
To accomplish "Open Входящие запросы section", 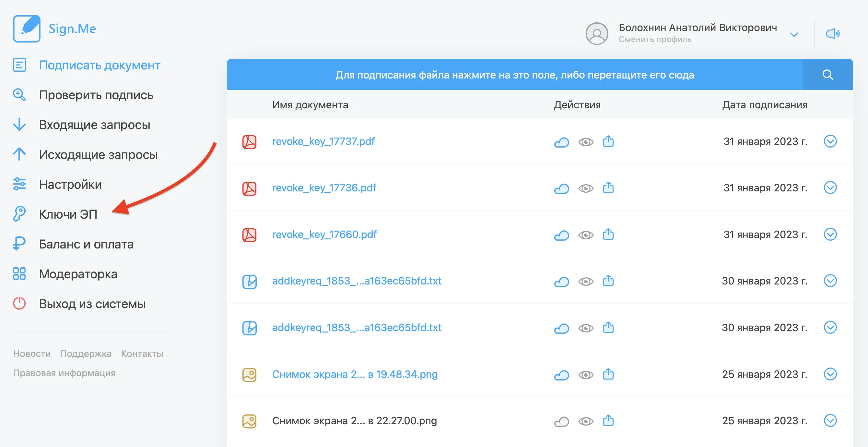I will 95,125.
